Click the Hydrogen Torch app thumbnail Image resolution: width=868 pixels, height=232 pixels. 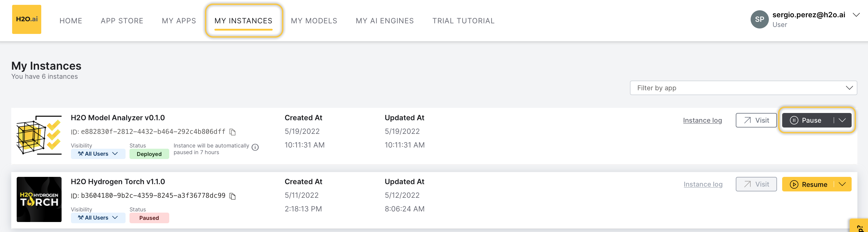pos(39,199)
